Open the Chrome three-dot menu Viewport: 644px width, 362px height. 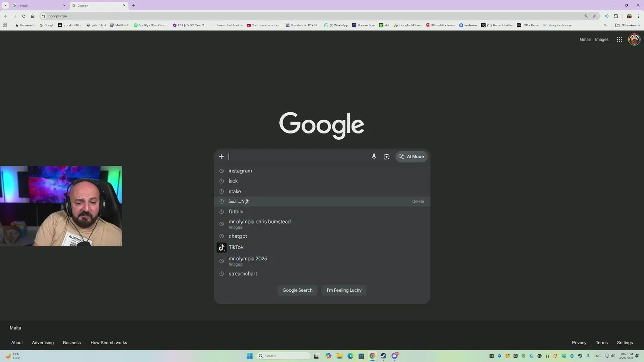pos(637,16)
